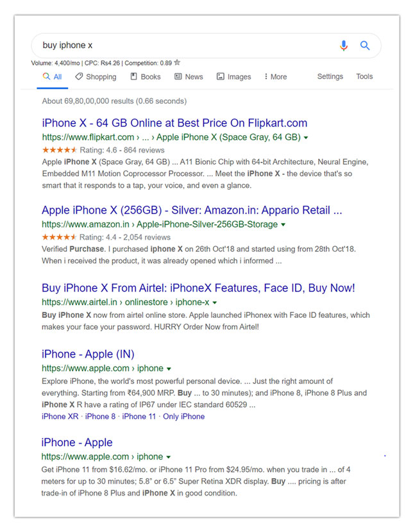Click the blue search magnifier icon
The width and height of the screenshot is (413, 532).
[x=365, y=45]
